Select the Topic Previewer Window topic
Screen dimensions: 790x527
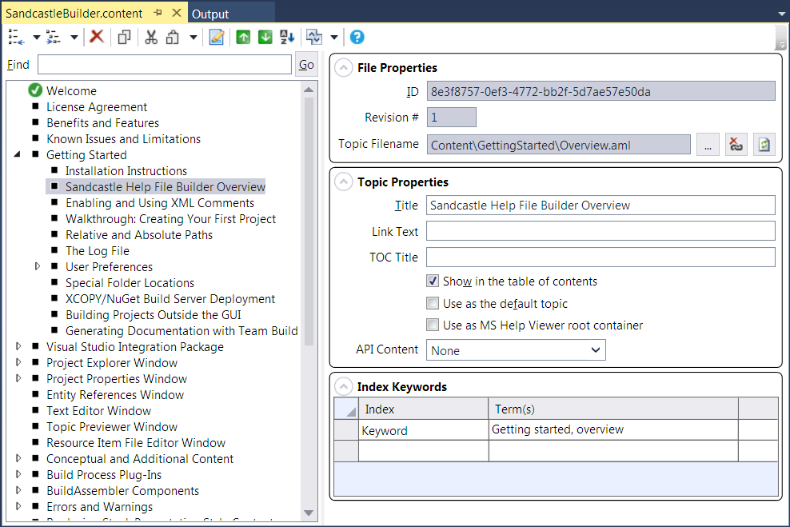[112, 427]
